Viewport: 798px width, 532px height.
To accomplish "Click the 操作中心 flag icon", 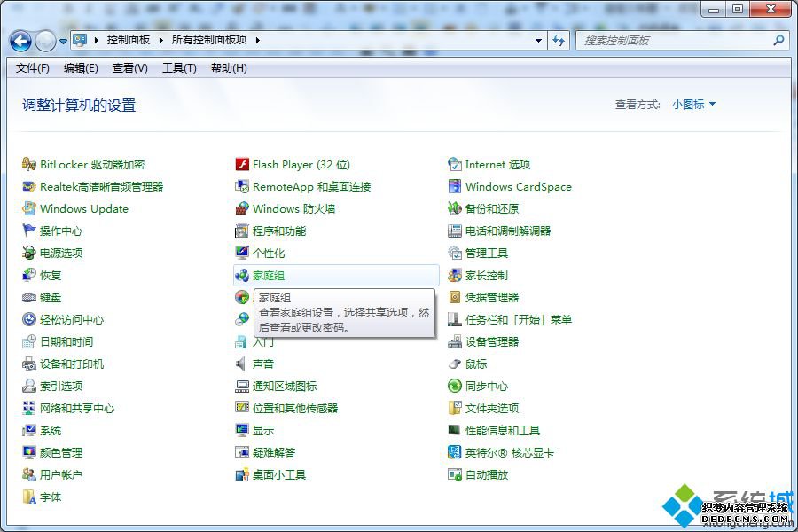I will coord(29,231).
